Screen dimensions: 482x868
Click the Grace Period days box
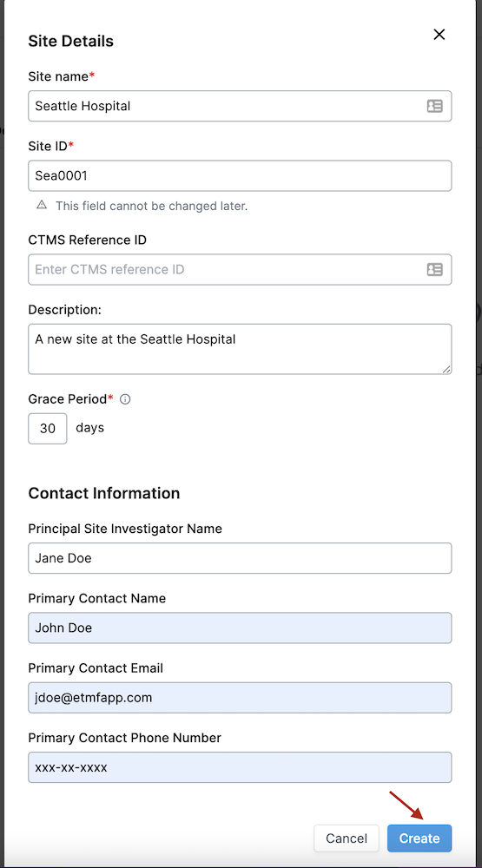pos(48,429)
